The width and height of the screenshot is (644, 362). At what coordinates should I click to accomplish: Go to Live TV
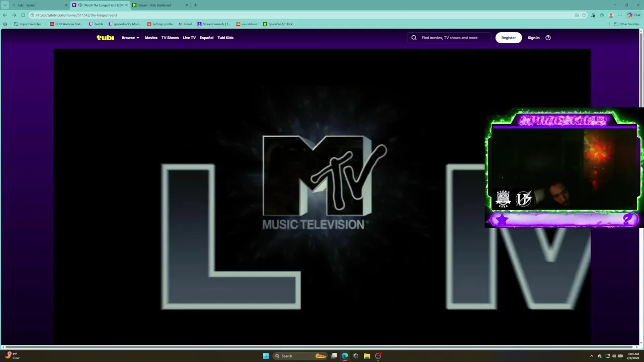tap(189, 38)
